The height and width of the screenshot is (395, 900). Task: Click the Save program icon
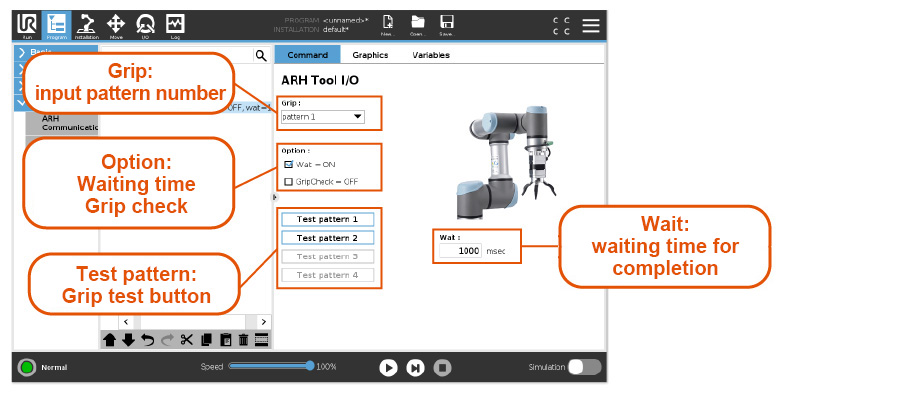[447, 25]
